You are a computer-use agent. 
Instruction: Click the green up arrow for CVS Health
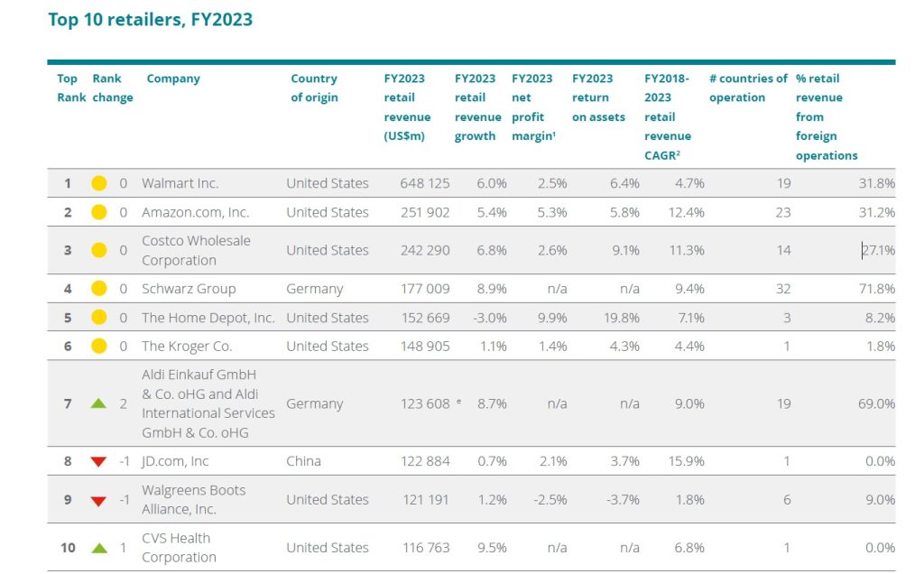coord(99,548)
